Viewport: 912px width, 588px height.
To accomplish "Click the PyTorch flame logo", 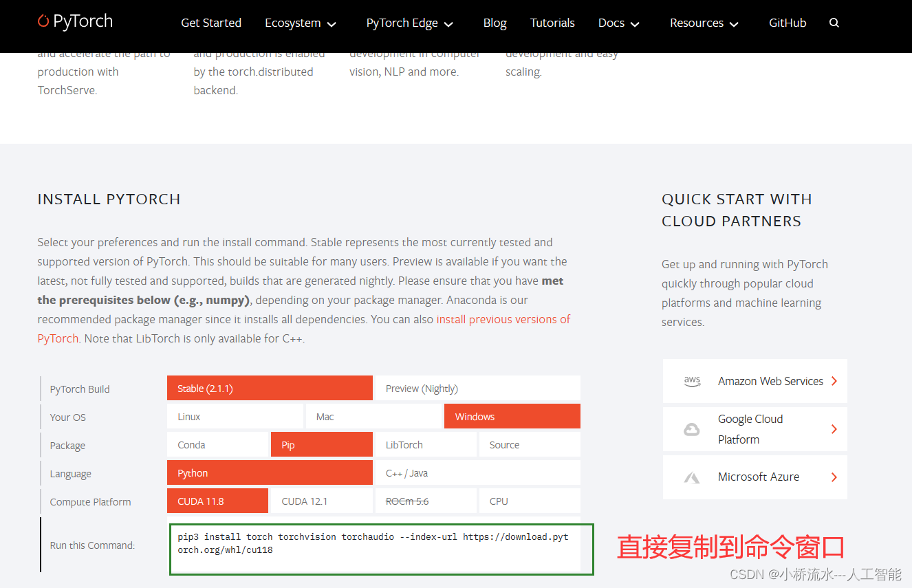I will (44, 21).
